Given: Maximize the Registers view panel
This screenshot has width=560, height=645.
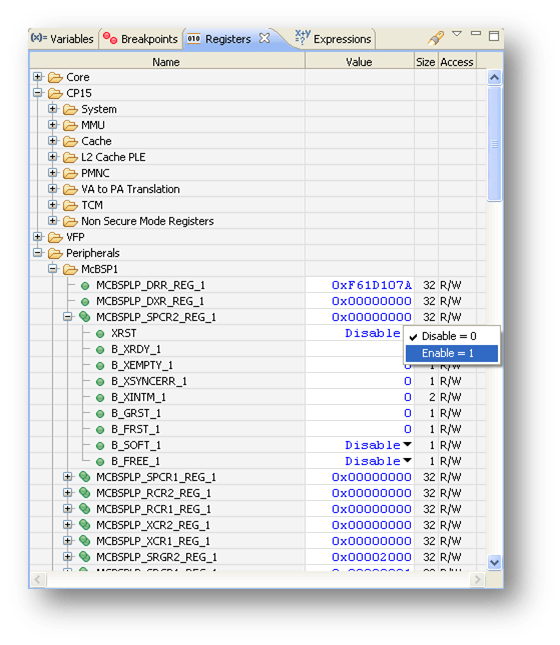Looking at the screenshot, I should 494,36.
